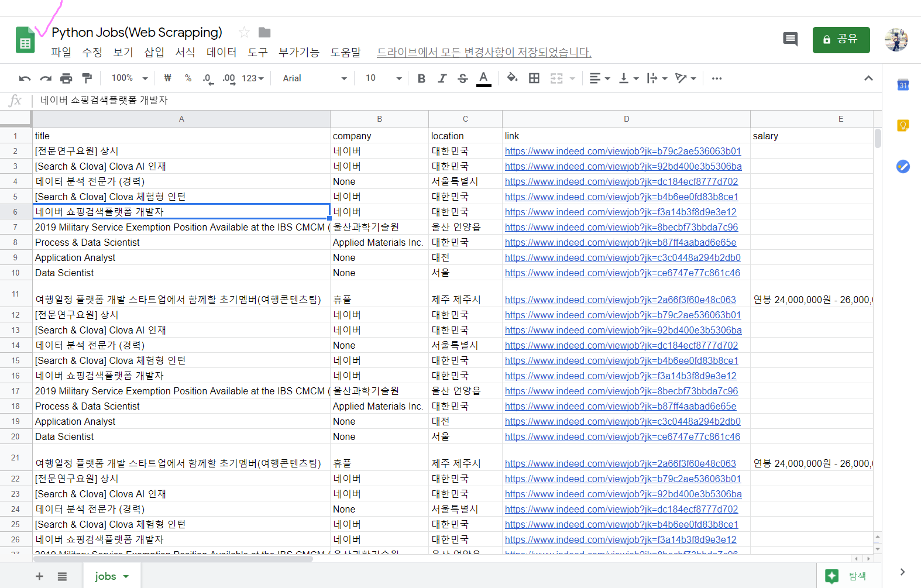921x588 pixels.
Task: Open the 123 number format dropdown
Action: pos(253,78)
